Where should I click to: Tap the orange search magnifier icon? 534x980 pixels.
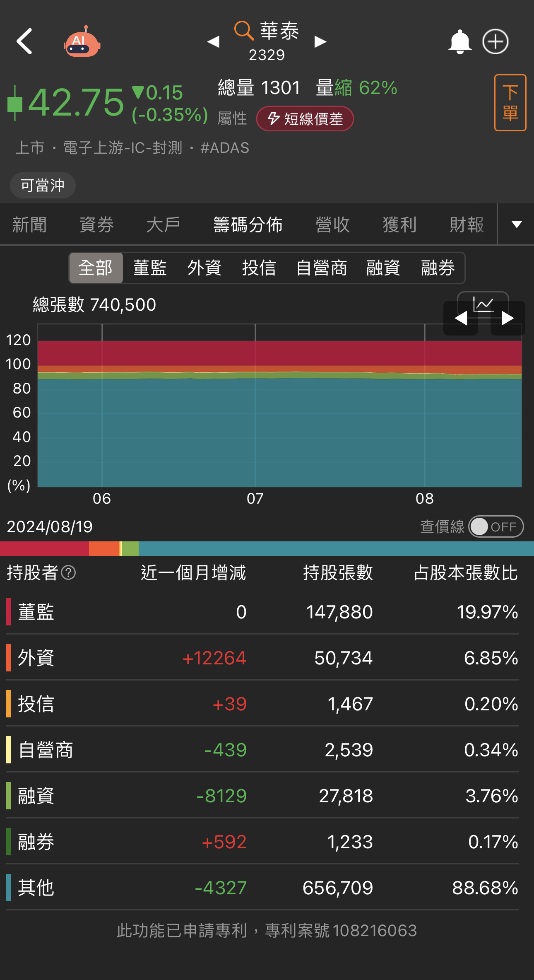244,31
